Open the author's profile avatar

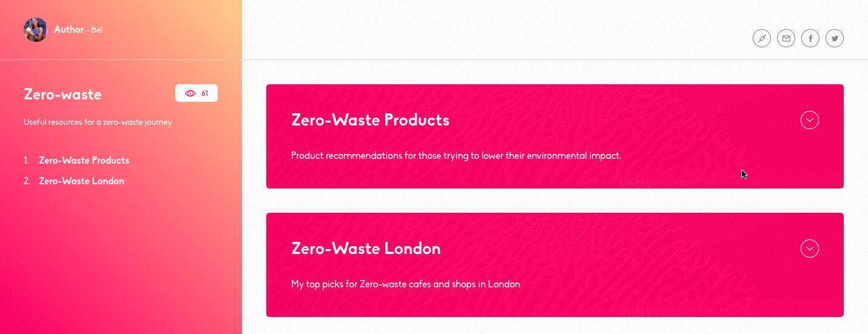[36, 30]
